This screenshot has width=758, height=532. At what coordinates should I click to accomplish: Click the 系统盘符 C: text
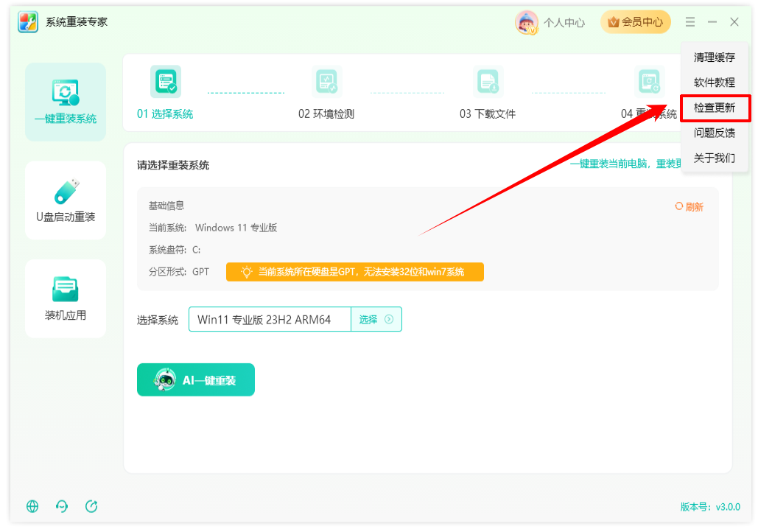pyautogui.click(x=175, y=250)
